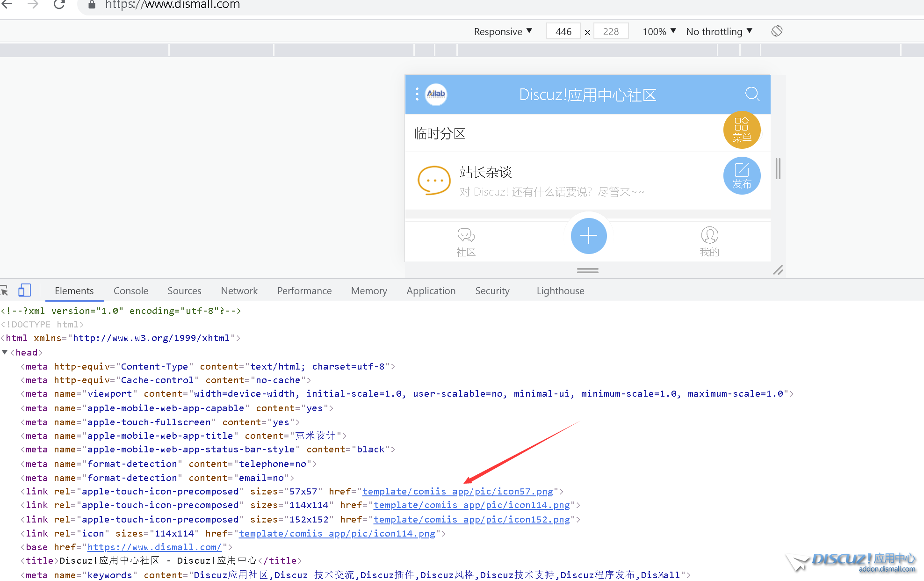Tap the orange 菜单 floating button
924x581 pixels.
point(742,130)
